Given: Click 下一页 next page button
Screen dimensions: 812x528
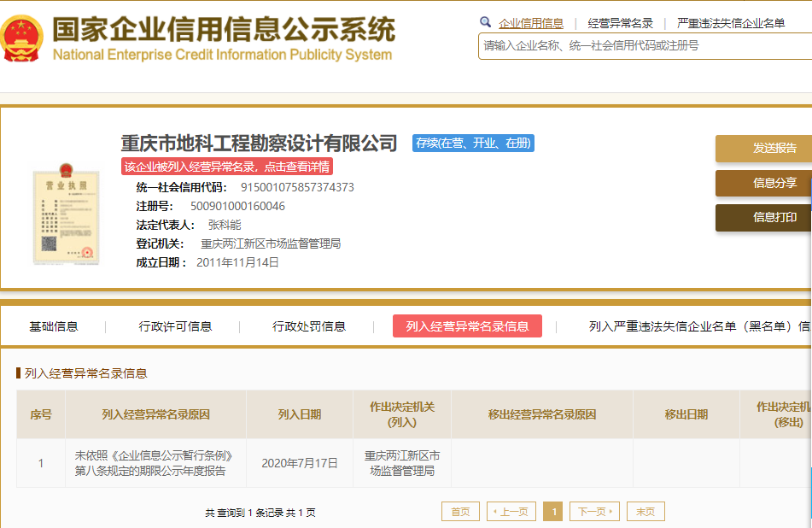Looking at the screenshot, I should pyautogui.click(x=594, y=512).
